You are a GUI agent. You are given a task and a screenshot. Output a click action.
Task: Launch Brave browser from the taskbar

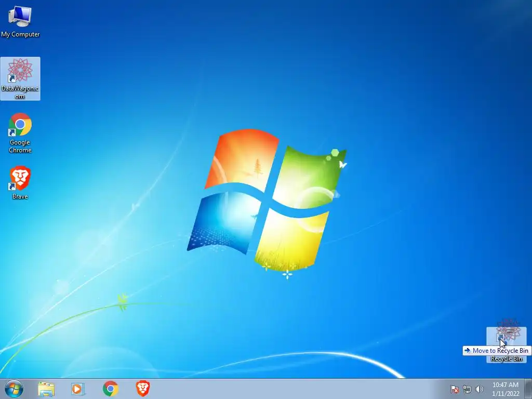(x=143, y=389)
